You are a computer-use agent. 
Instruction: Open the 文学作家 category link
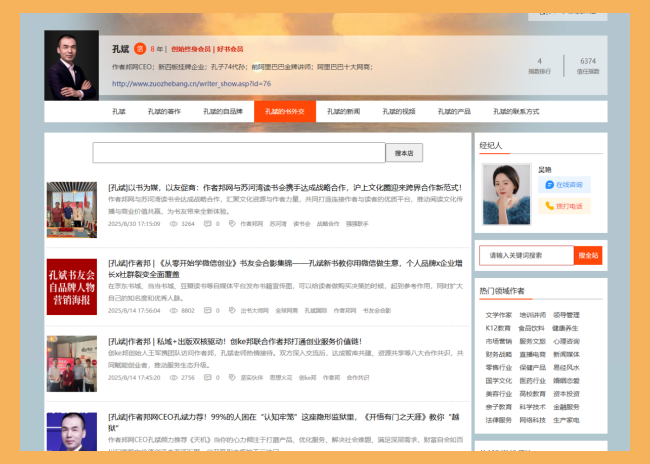point(499,315)
